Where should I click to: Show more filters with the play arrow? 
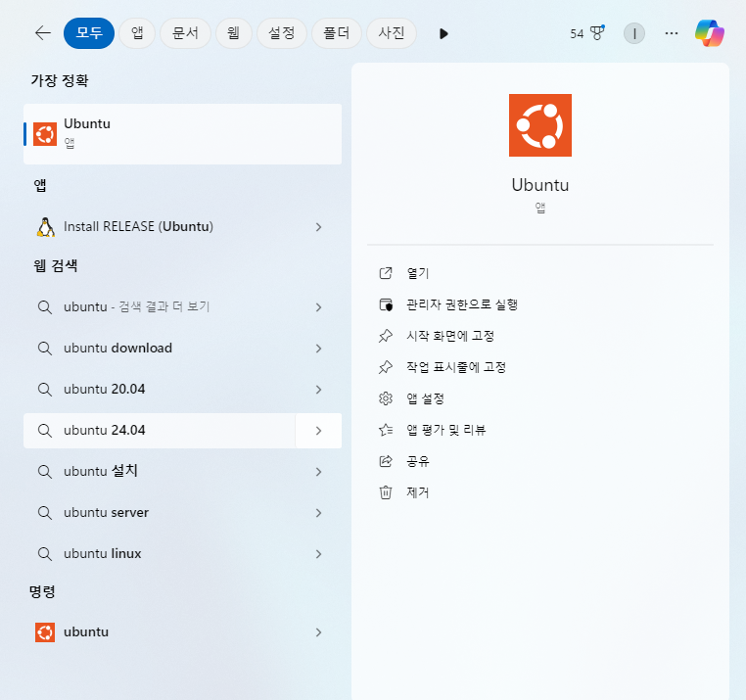(x=443, y=34)
